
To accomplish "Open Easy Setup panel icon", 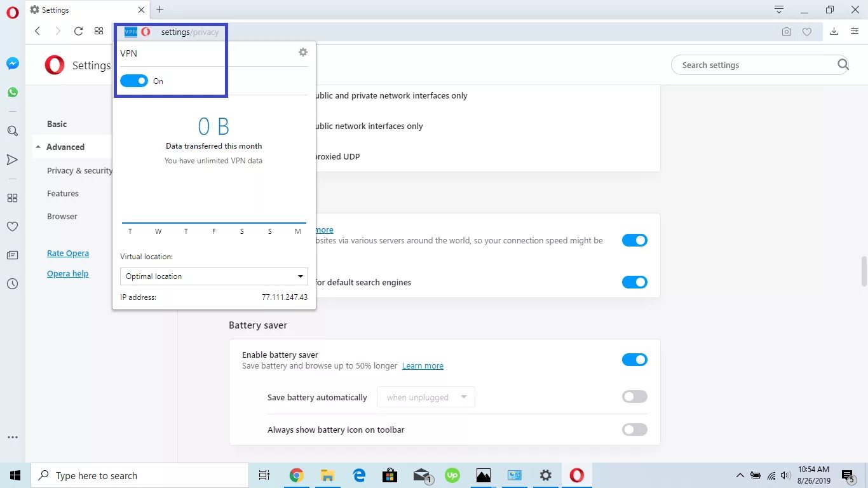I will 855,31.
